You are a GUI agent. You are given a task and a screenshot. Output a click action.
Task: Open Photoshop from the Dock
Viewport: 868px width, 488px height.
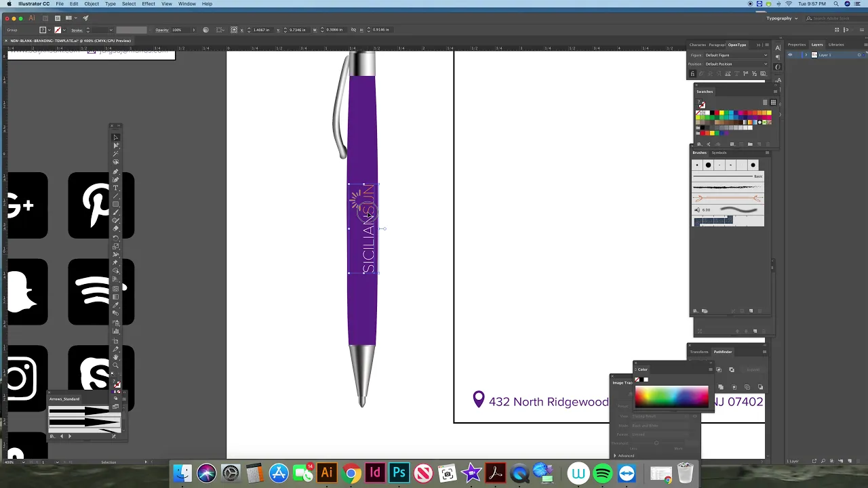399,473
